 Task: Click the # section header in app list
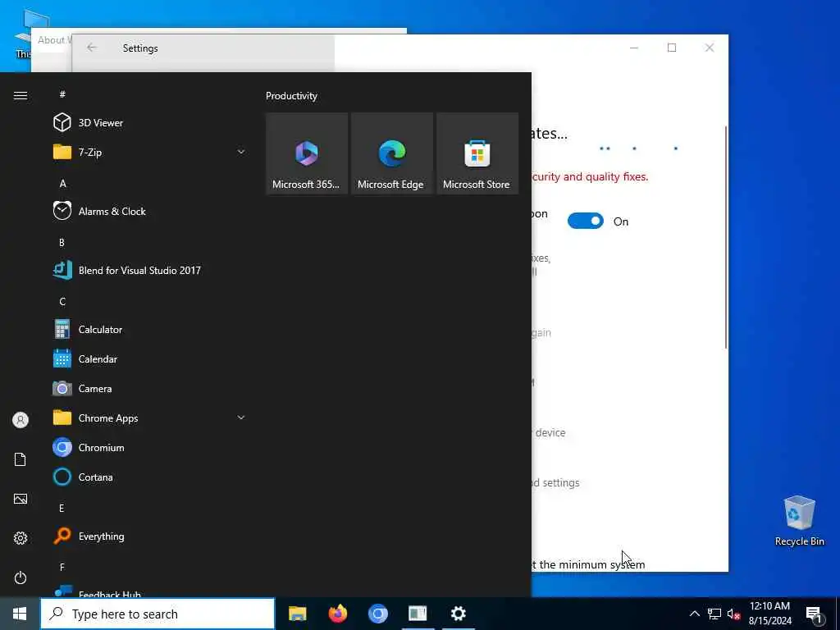[62, 94]
